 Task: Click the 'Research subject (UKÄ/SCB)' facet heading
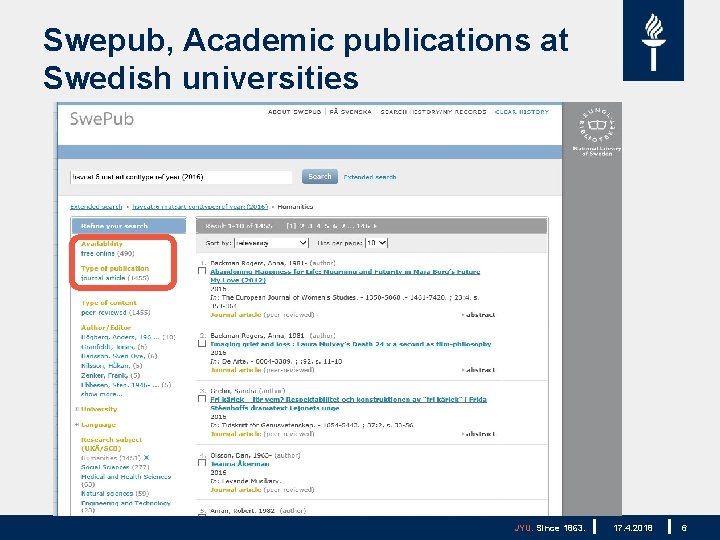(x=112, y=444)
